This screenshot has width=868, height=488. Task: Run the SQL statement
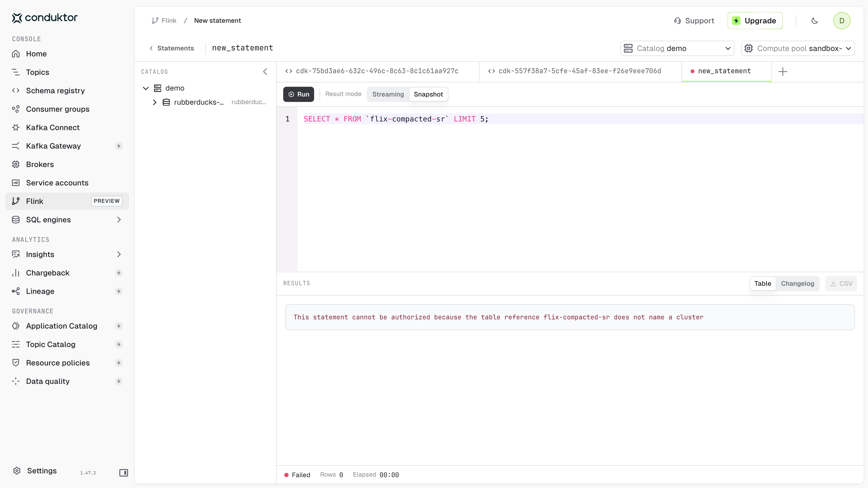pyautogui.click(x=299, y=94)
